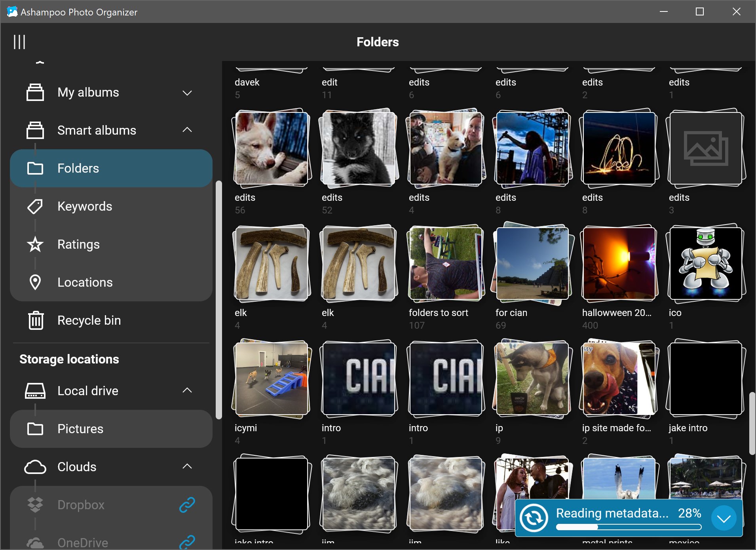Image resolution: width=756 pixels, height=550 pixels.
Task: Click the Locations pin icon
Action: [35, 282]
